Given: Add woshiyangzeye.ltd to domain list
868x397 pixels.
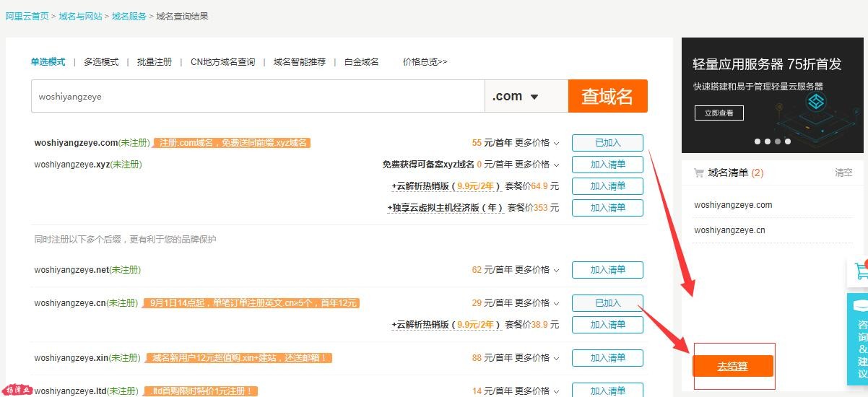Looking at the screenshot, I should tap(607, 390).
